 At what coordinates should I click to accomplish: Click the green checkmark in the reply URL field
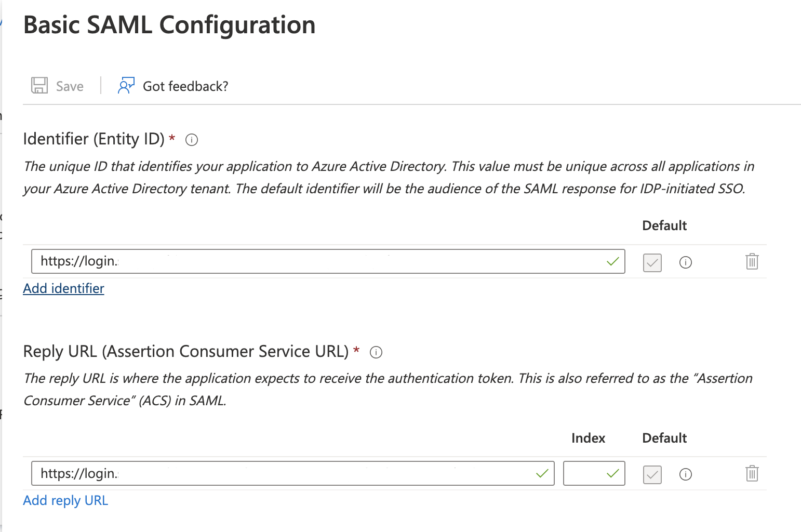(x=542, y=473)
